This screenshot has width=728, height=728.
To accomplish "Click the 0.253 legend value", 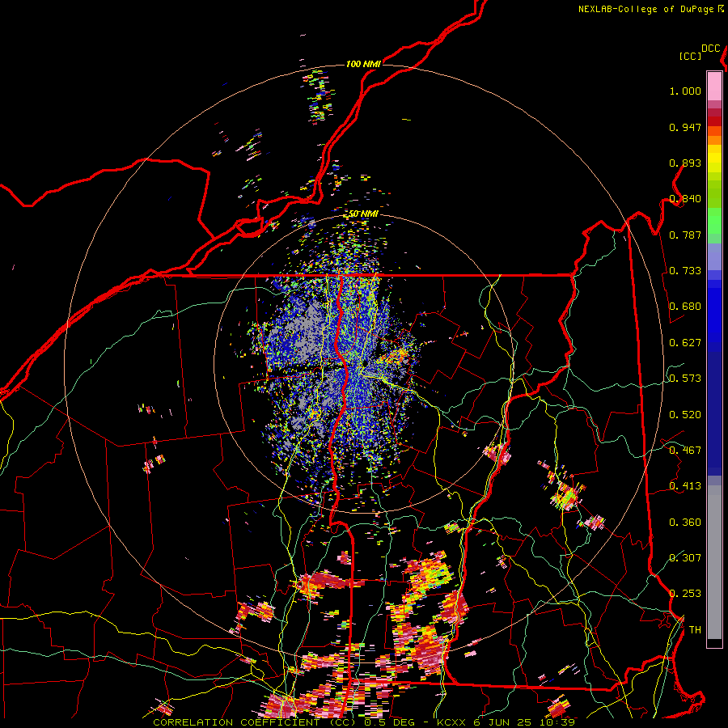I will [685, 594].
